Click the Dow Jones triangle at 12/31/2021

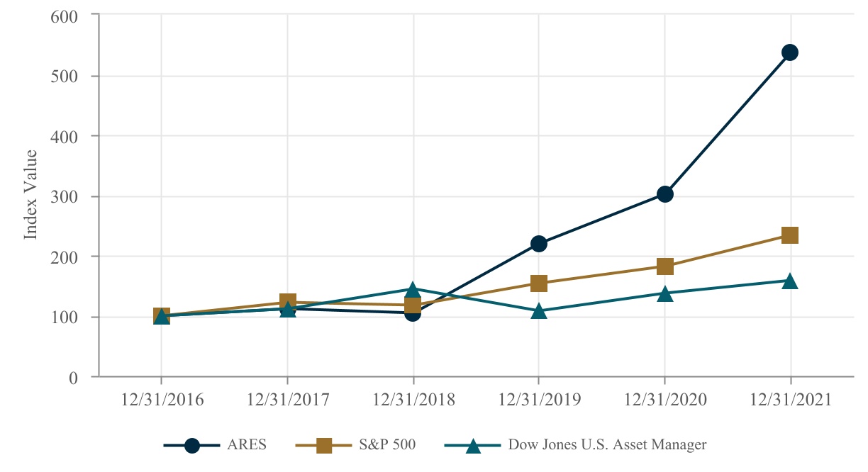pos(790,281)
